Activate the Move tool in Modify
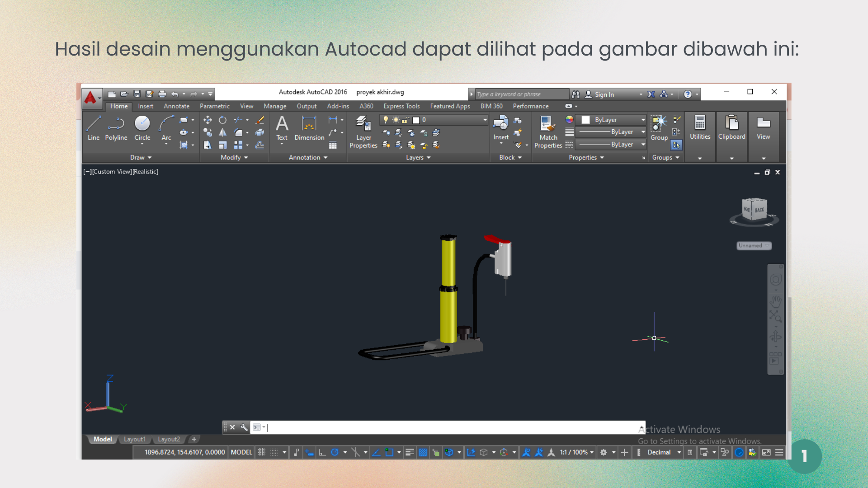The height and width of the screenshot is (488, 868). pyautogui.click(x=208, y=120)
